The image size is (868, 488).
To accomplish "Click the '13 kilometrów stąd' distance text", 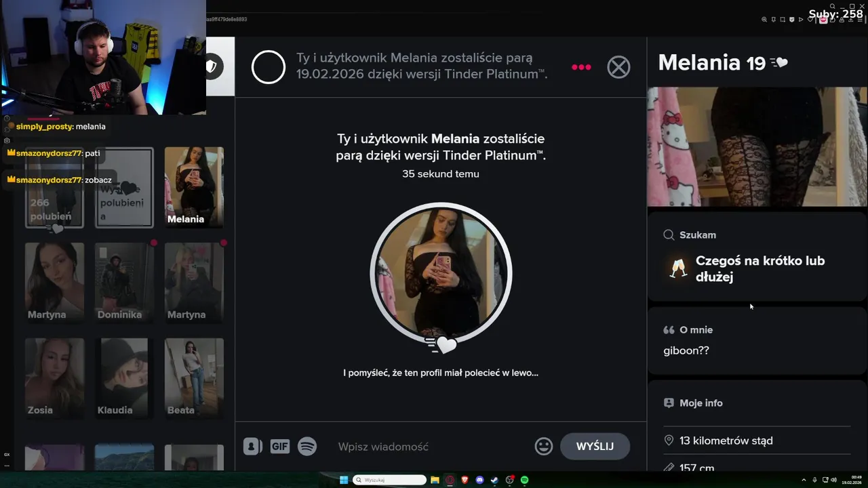I will [726, 441].
